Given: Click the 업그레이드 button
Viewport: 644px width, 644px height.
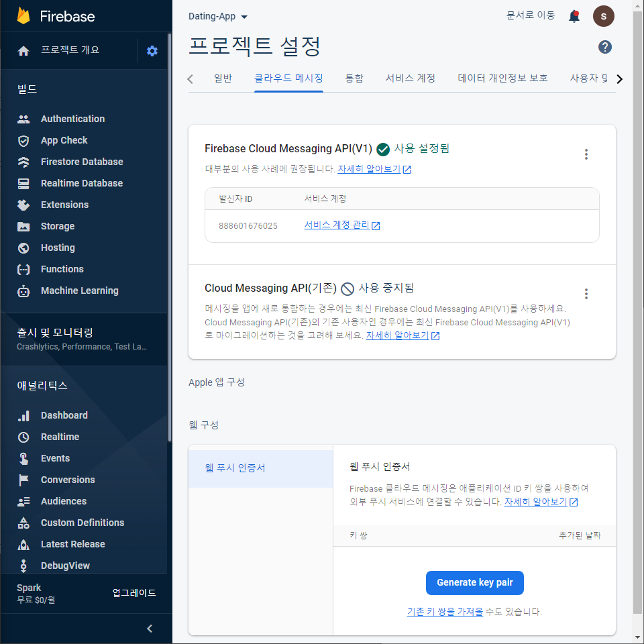Looking at the screenshot, I should coord(134,593).
